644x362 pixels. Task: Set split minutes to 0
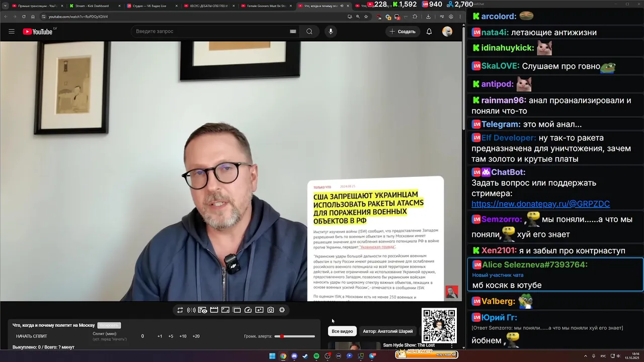click(142, 336)
